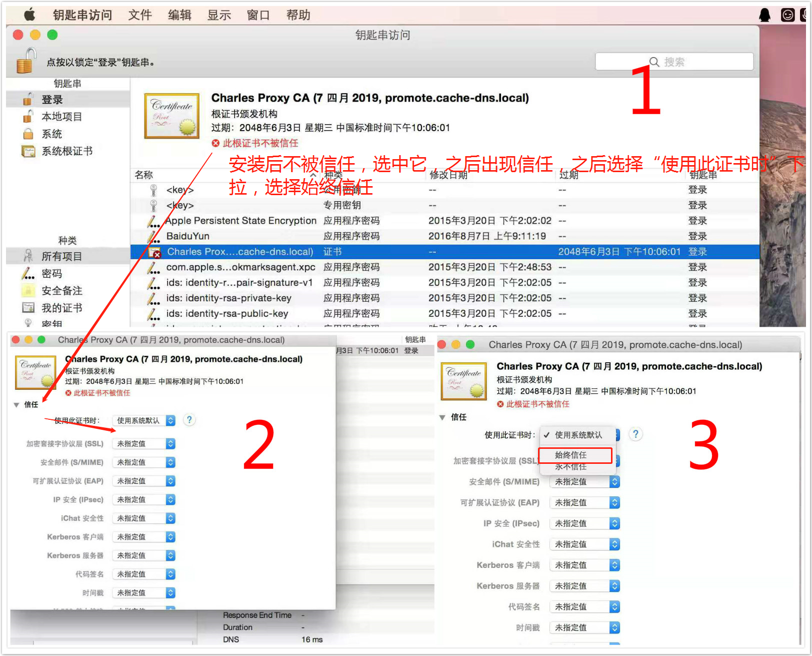The height and width of the screenshot is (656, 812).
Task: Open EAP dropdown in window 3
Action: [584, 502]
